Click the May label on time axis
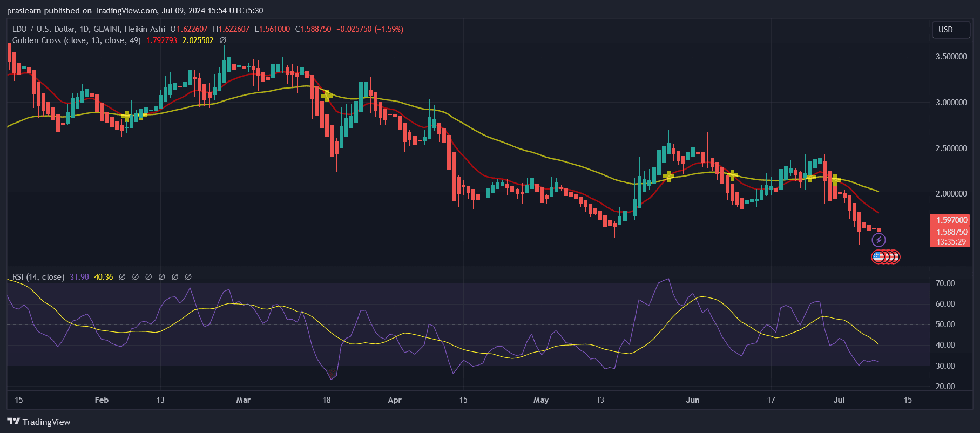980x433 pixels. (x=541, y=400)
